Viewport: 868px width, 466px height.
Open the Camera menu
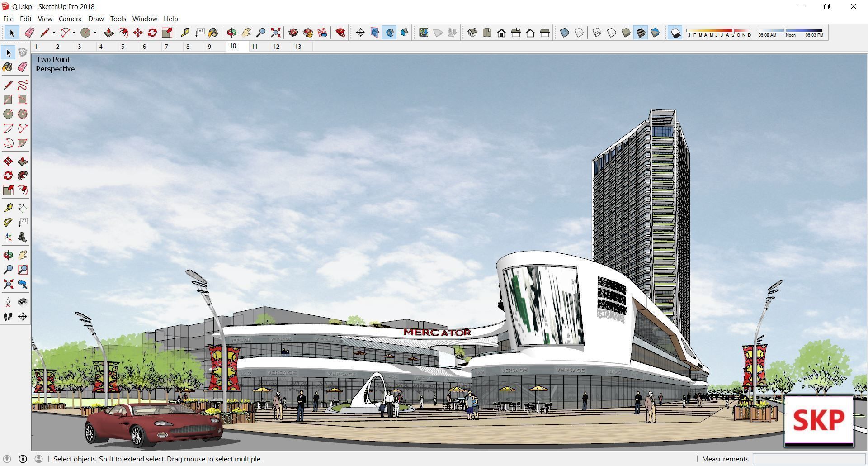tap(70, 19)
